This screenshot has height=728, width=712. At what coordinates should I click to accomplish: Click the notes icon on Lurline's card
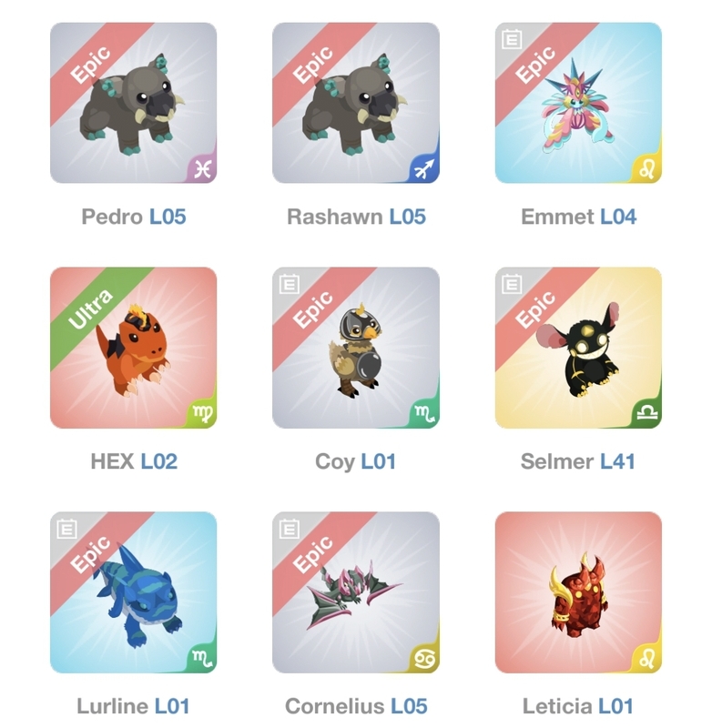(66, 529)
